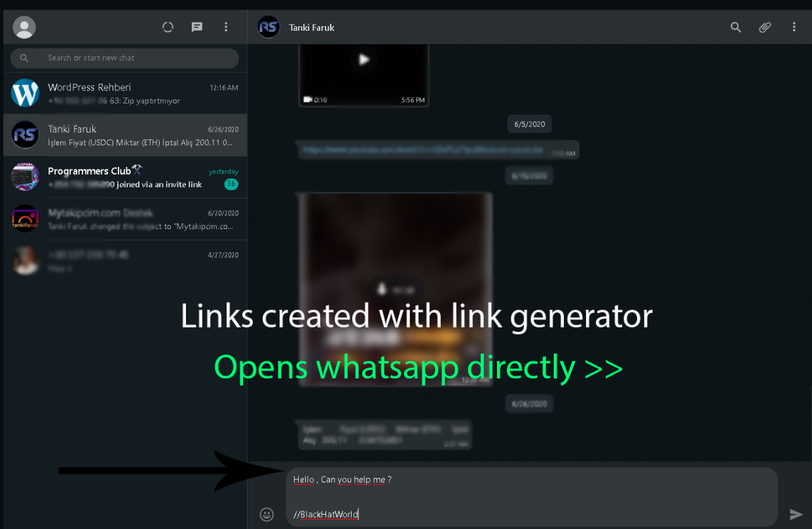Open the blurred chat dated 4/27/2020
This screenshot has width=812, height=529.
[x=124, y=261]
